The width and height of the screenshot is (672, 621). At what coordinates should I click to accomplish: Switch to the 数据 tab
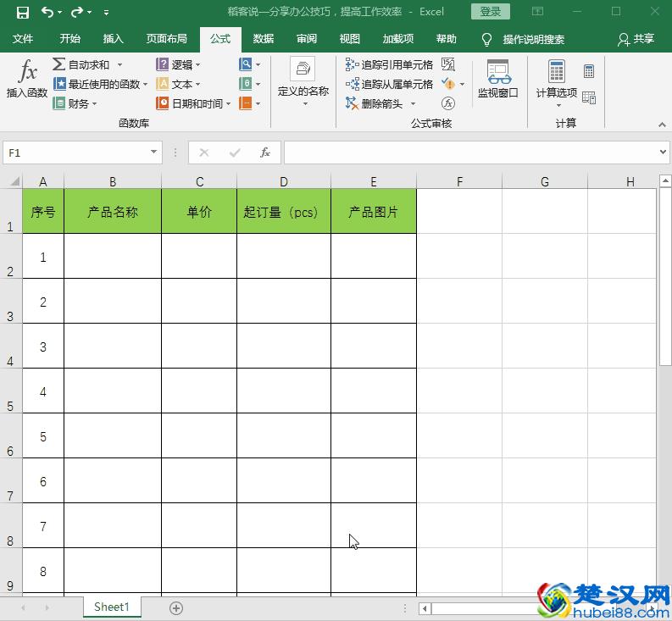(264, 39)
